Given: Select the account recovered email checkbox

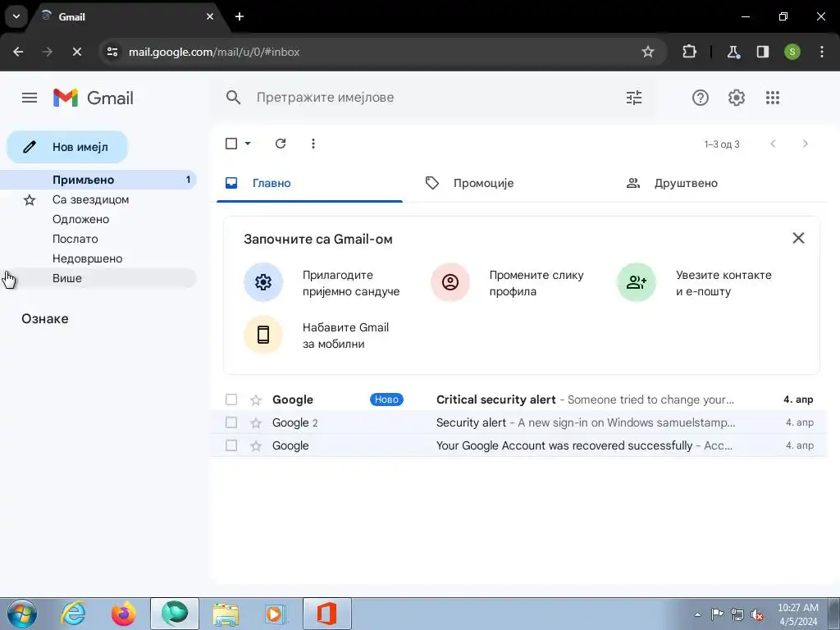Looking at the screenshot, I should (231, 445).
